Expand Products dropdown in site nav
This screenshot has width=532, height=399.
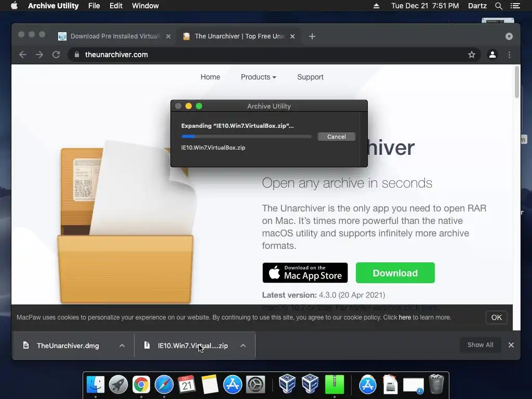pyautogui.click(x=259, y=77)
